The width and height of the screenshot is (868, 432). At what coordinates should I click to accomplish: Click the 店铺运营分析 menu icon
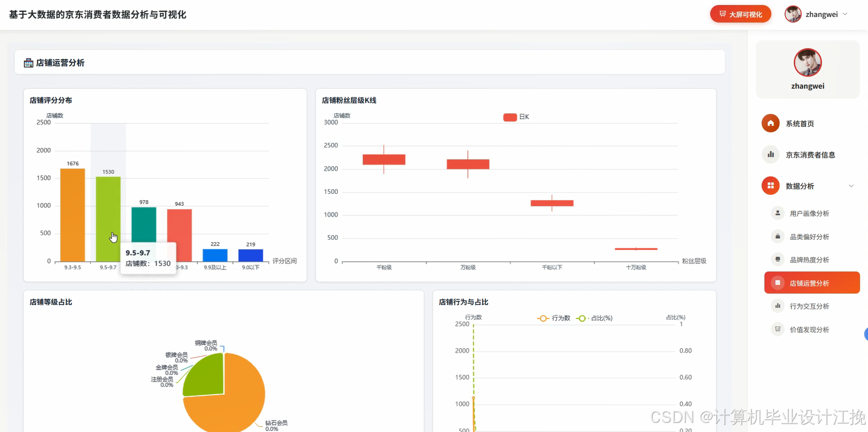click(778, 283)
